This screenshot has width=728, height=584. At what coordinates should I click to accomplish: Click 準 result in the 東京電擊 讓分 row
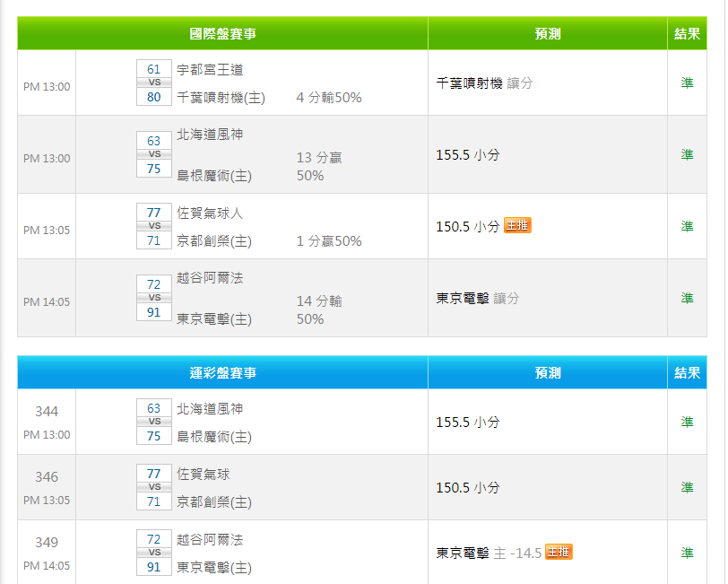tap(687, 298)
